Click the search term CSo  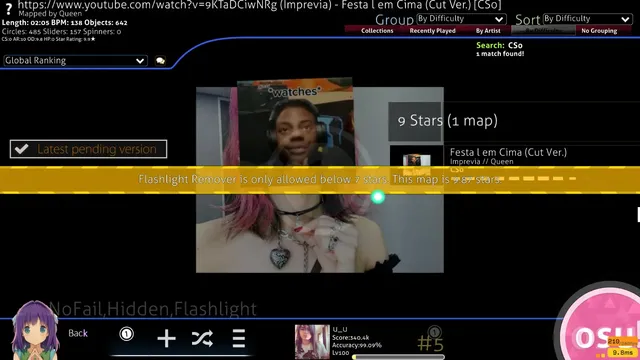click(x=515, y=45)
